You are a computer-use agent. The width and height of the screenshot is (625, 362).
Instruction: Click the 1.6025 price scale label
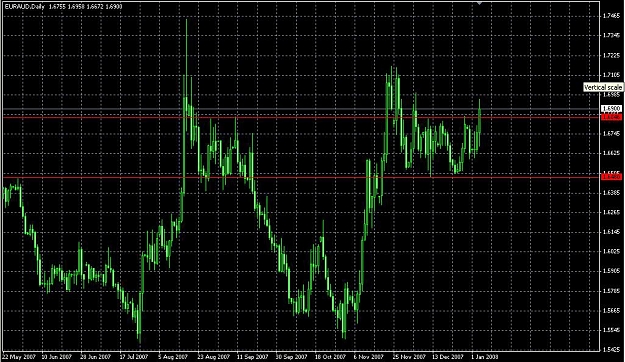click(611, 251)
